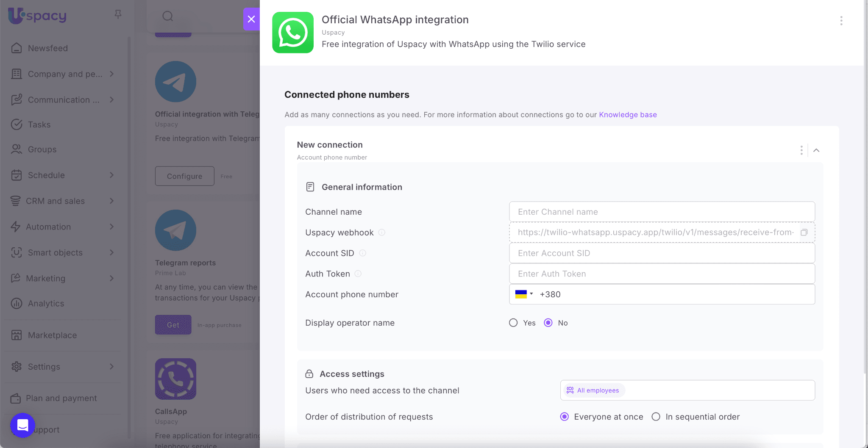Click the Enter Channel name field
Screen dimensions: 868x448
[x=662, y=212]
